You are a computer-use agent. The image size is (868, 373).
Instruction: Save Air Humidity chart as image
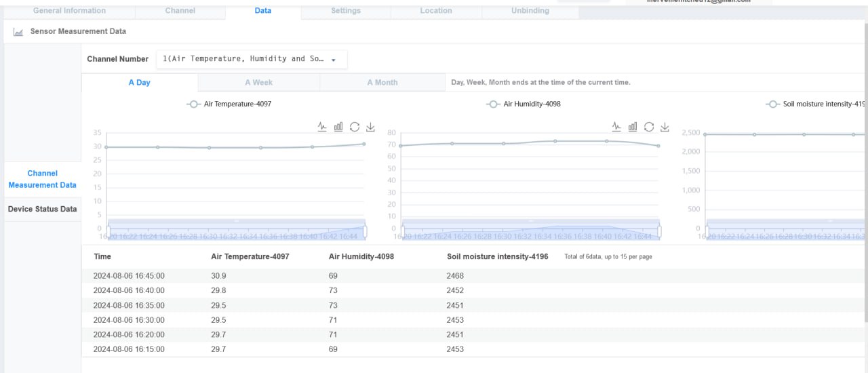(665, 127)
